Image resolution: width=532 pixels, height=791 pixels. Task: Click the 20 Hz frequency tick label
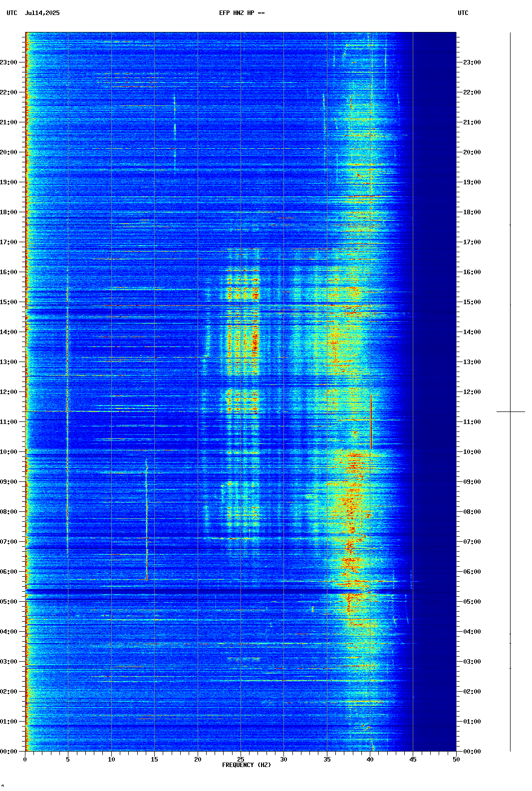coord(198,760)
